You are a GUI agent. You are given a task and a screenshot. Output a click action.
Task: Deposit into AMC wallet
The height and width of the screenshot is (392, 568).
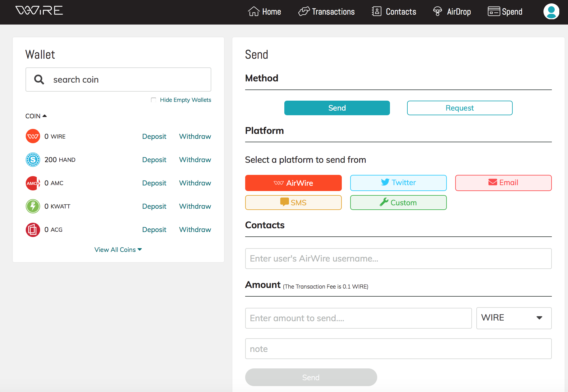pos(154,183)
